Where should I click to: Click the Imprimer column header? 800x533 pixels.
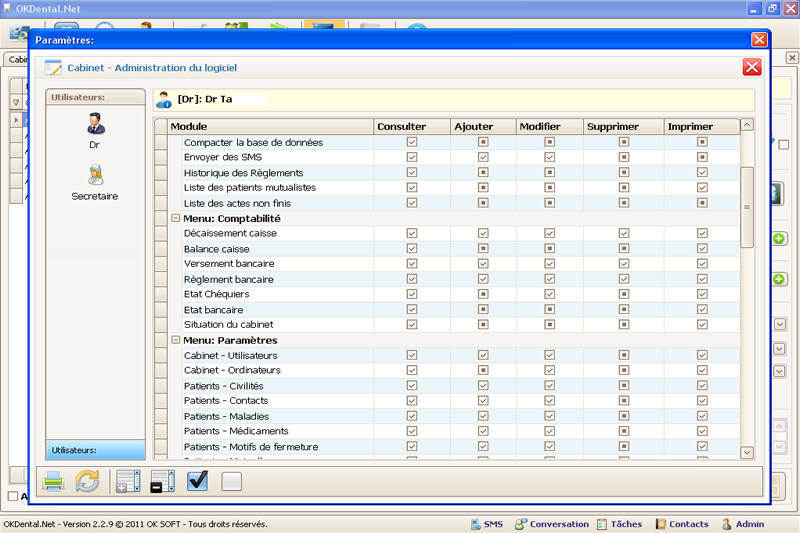pos(702,126)
